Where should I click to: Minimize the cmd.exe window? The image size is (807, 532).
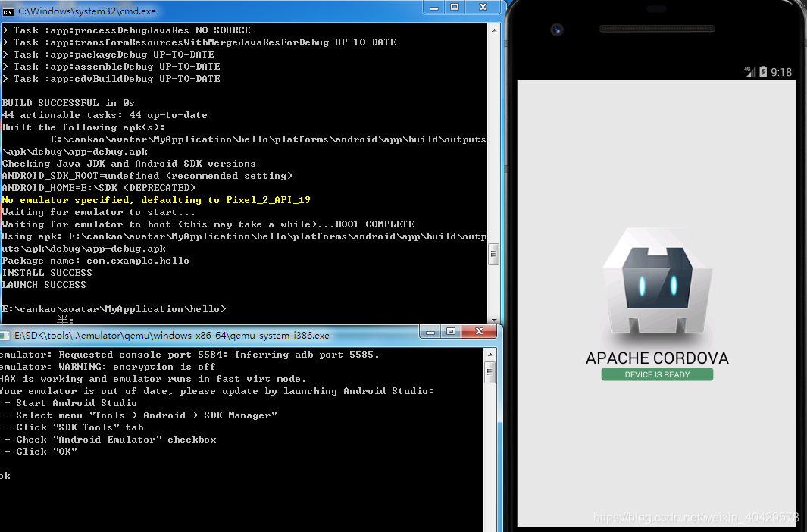[433, 8]
